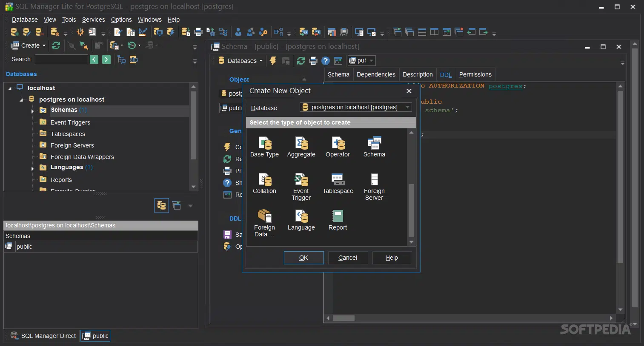The image size is (644, 346).
Task: Expand the Schemas tree node
Action: point(32,111)
